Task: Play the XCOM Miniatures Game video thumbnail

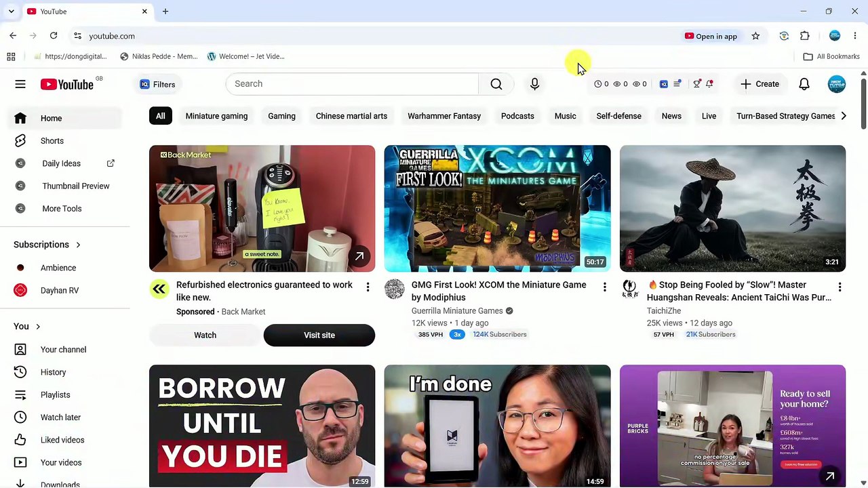Action: (497, 209)
